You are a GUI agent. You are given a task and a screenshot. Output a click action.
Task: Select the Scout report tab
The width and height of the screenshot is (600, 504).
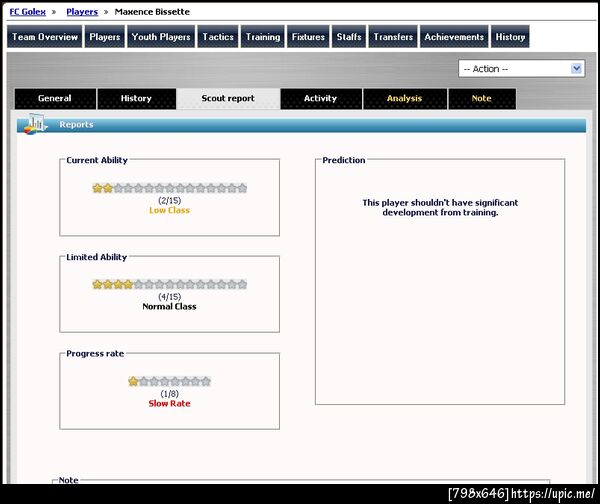228,98
